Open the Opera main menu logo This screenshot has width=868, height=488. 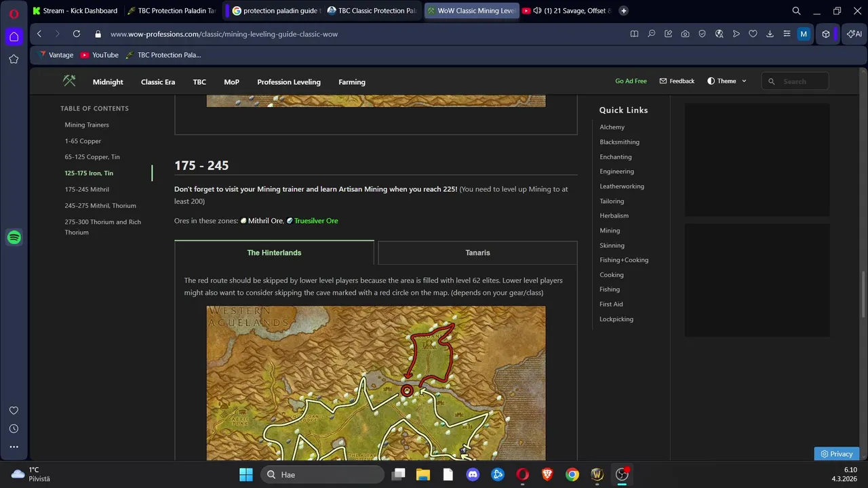(x=14, y=14)
